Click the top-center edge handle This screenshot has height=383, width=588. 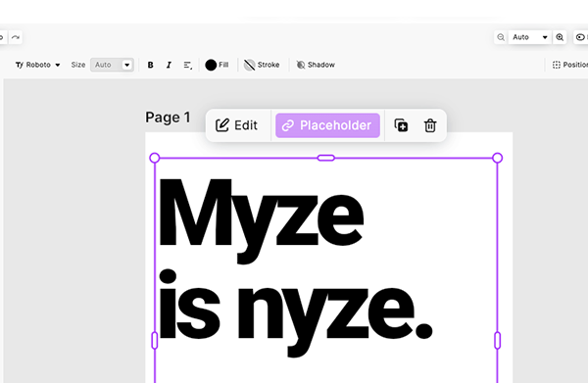pos(326,158)
